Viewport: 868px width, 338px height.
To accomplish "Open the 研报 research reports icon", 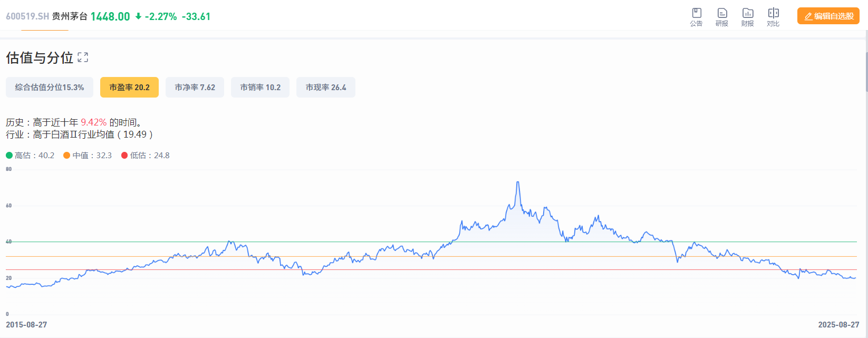I will pos(722,17).
